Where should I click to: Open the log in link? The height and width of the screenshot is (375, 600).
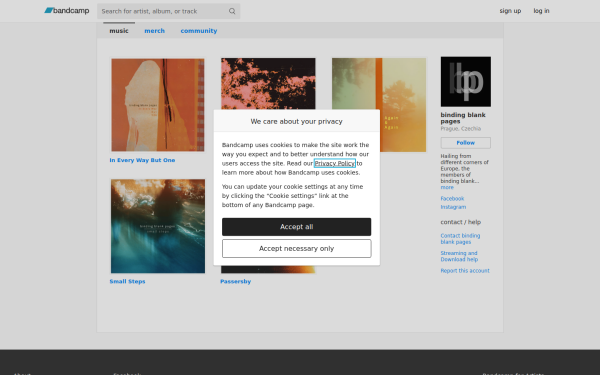(541, 11)
